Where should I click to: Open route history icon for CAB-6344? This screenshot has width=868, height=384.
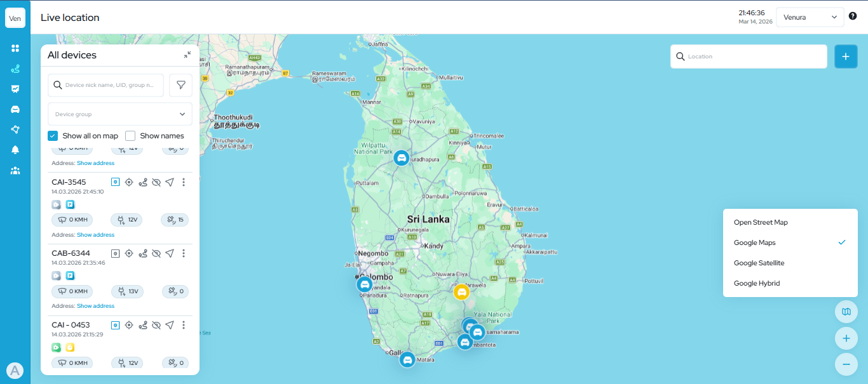[x=143, y=253]
